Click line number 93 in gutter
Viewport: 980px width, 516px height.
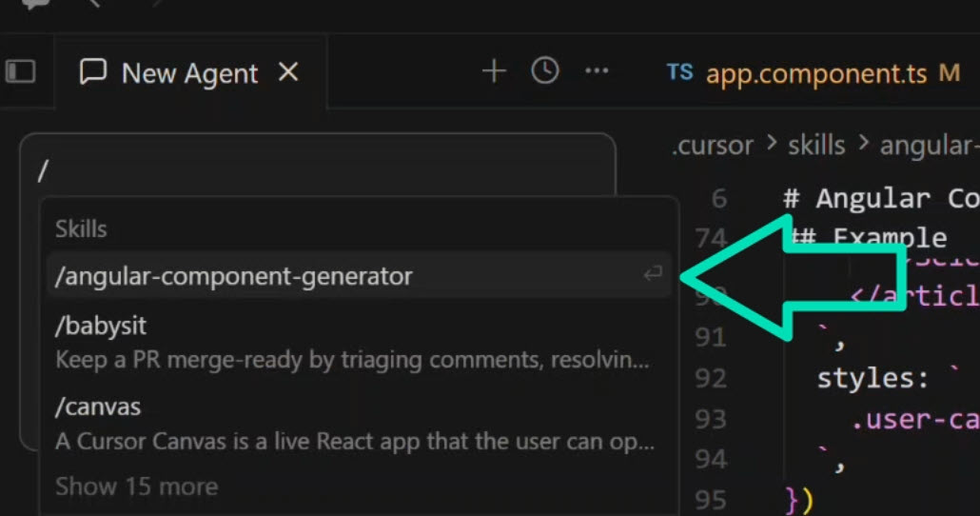[x=711, y=419]
